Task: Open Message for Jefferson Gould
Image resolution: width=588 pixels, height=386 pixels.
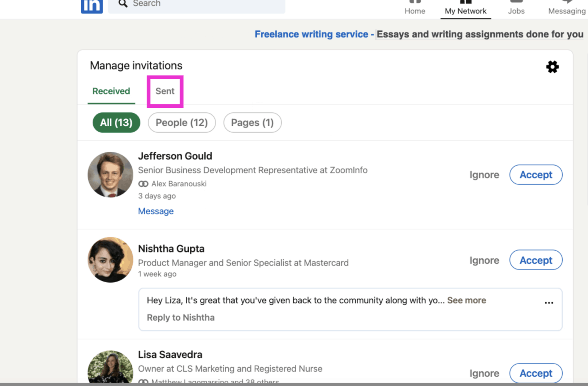Action: [155, 211]
